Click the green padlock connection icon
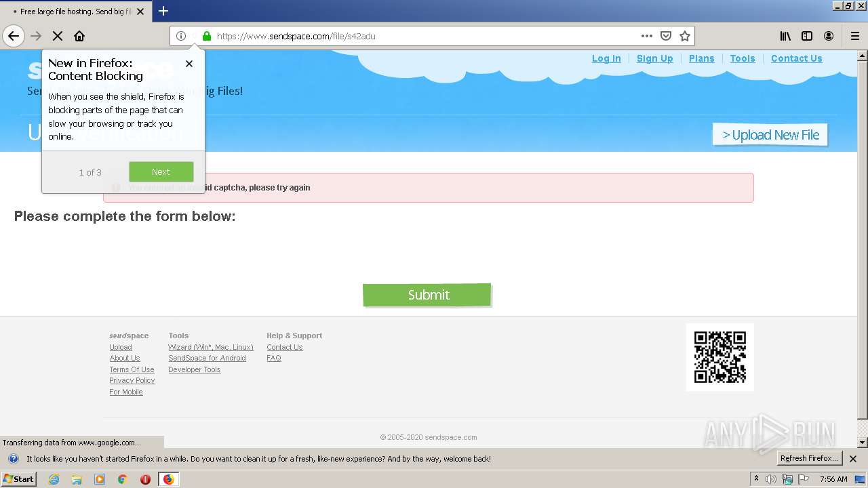868x488 pixels. [x=207, y=36]
